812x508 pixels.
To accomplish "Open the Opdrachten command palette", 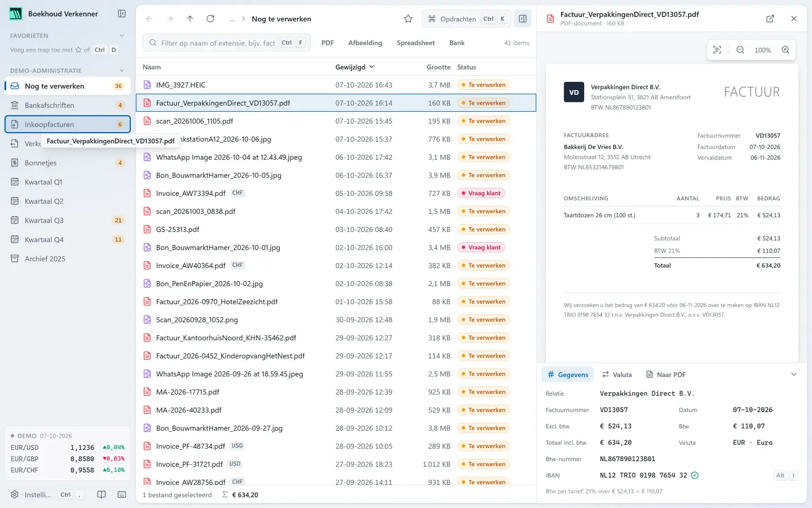I will click(466, 19).
